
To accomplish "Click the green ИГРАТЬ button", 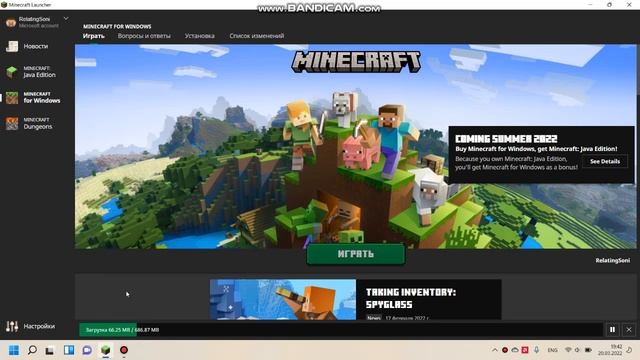I will pos(356,254).
